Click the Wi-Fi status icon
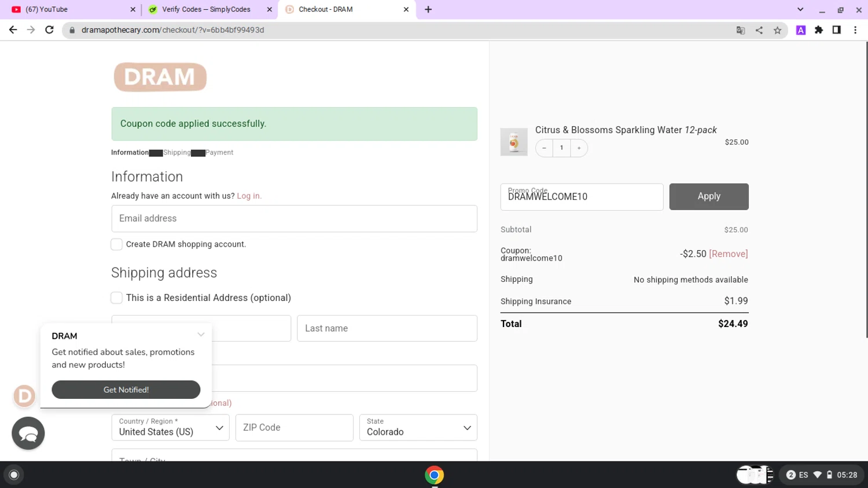Screen dimensions: 868x488 817,475
